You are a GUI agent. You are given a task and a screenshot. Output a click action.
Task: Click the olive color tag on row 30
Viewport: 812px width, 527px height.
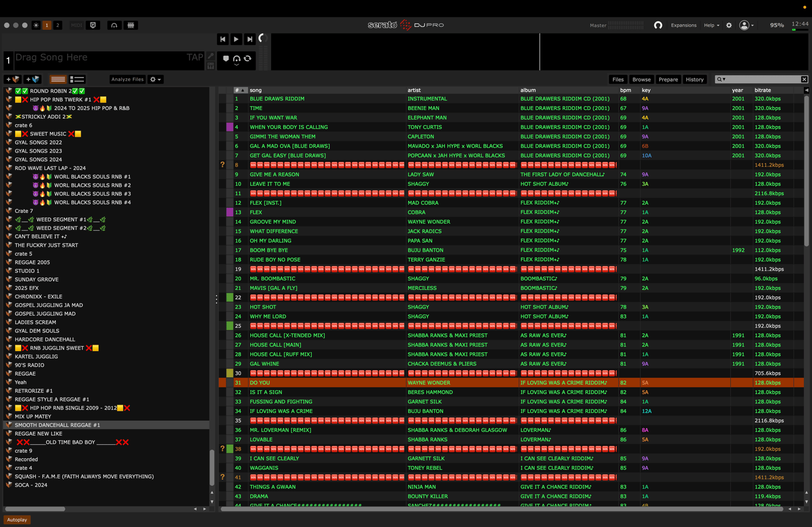[230, 373]
